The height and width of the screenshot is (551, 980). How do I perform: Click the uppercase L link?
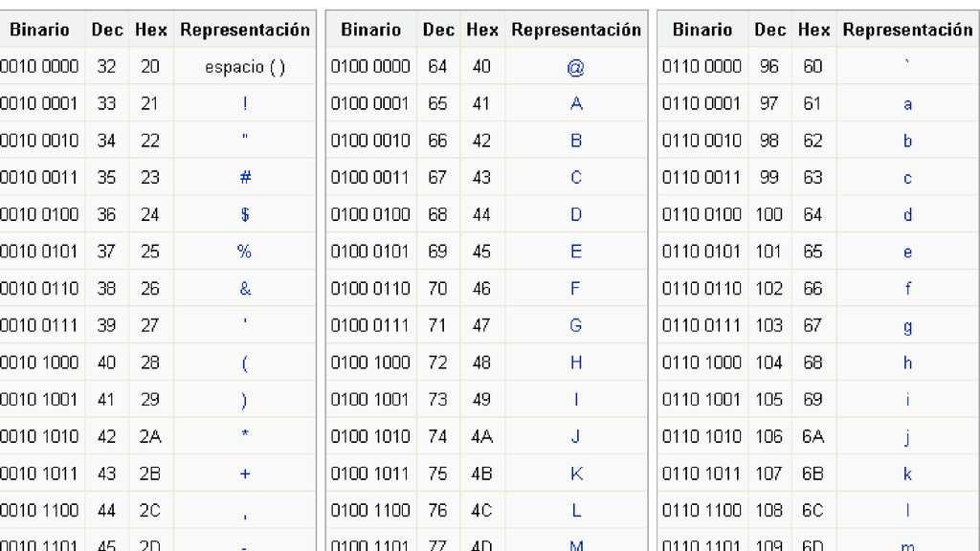(576, 511)
